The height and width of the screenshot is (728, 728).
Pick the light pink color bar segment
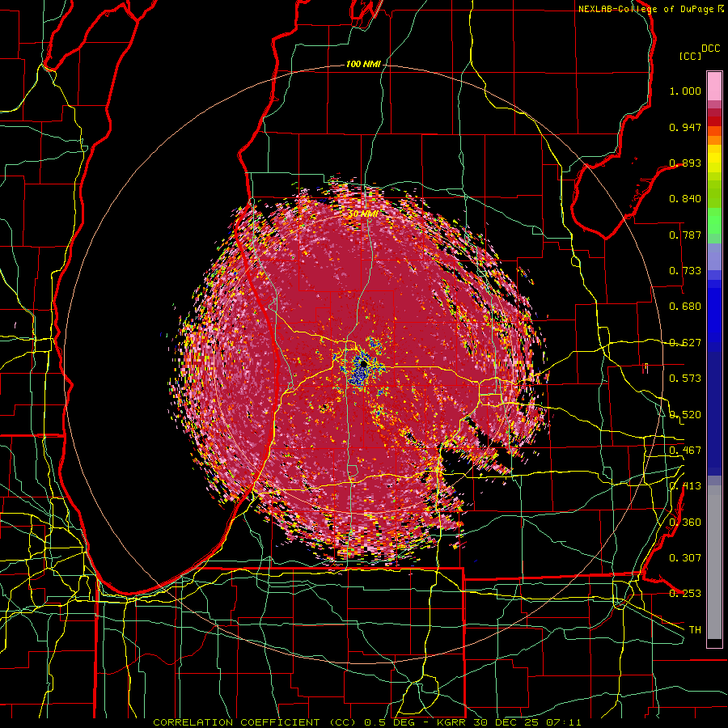[x=714, y=86]
